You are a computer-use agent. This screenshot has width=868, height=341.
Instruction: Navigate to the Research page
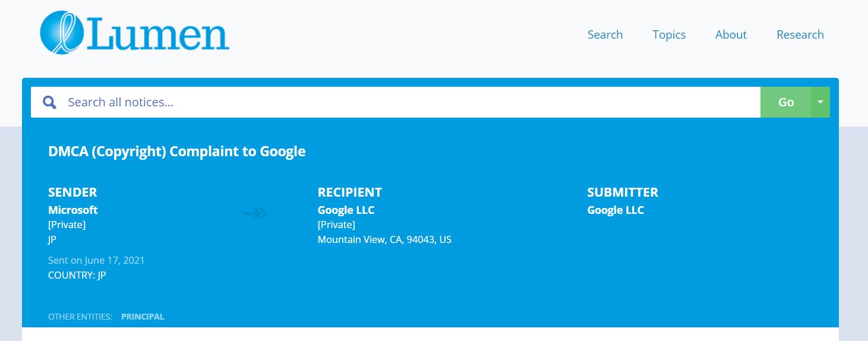point(800,34)
